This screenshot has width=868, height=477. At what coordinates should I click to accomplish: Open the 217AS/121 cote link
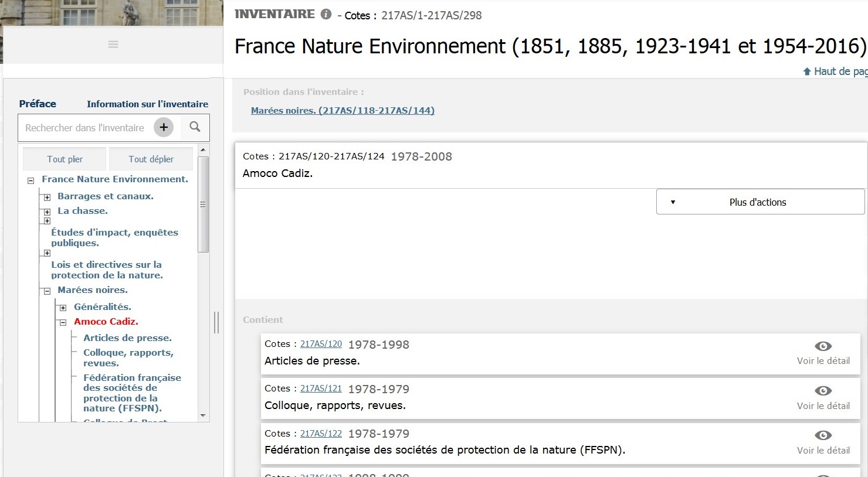coord(321,389)
